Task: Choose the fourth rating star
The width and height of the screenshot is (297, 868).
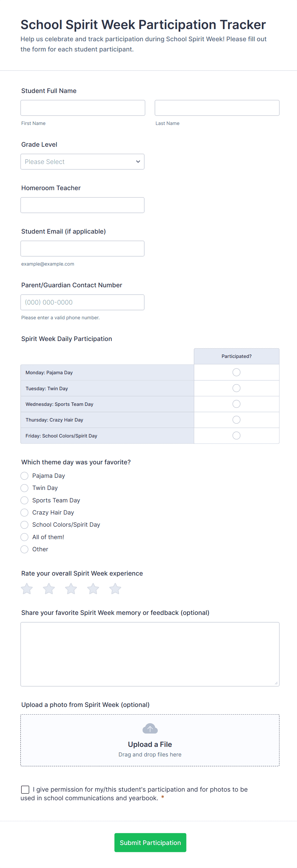Action: (93, 589)
